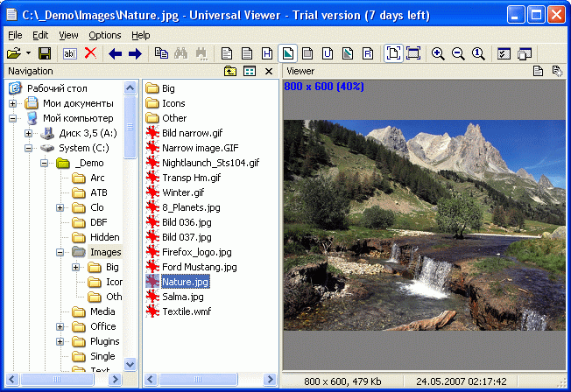This screenshot has height=392, width=571.
Task: Click the rightmost icon in Viewer header
Action: 557,71
